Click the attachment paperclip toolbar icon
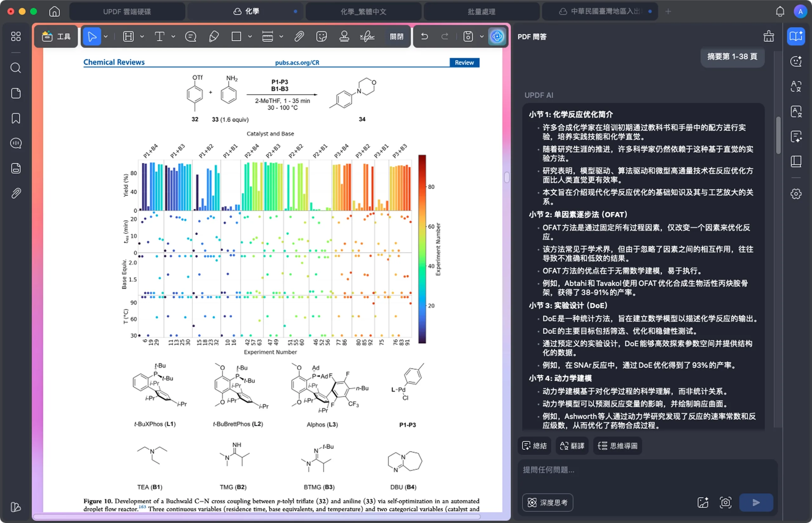The image size is (812, 523). point(298,36)
